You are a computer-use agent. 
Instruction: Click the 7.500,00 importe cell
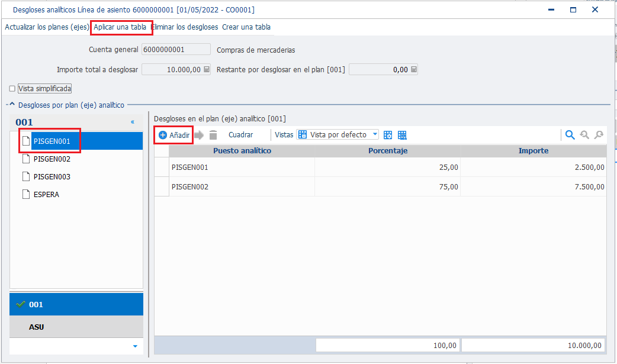click(x=533, y=186)
